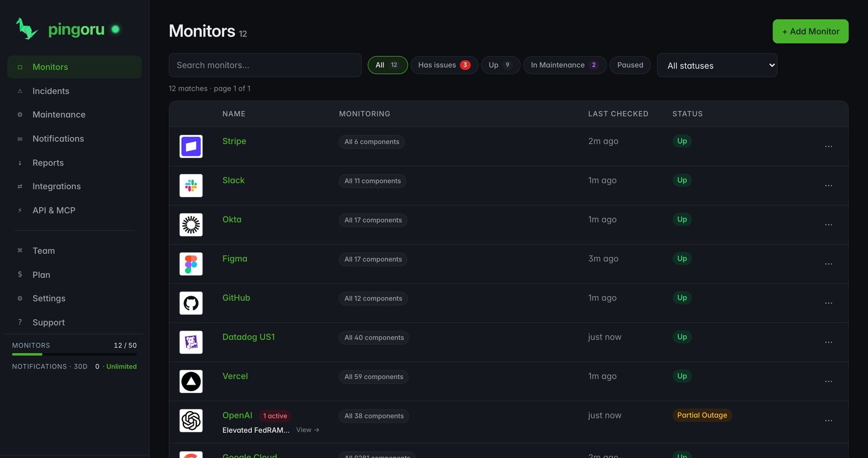
Task: Click the OpenAI logo icon
Action: click(191, 421)
